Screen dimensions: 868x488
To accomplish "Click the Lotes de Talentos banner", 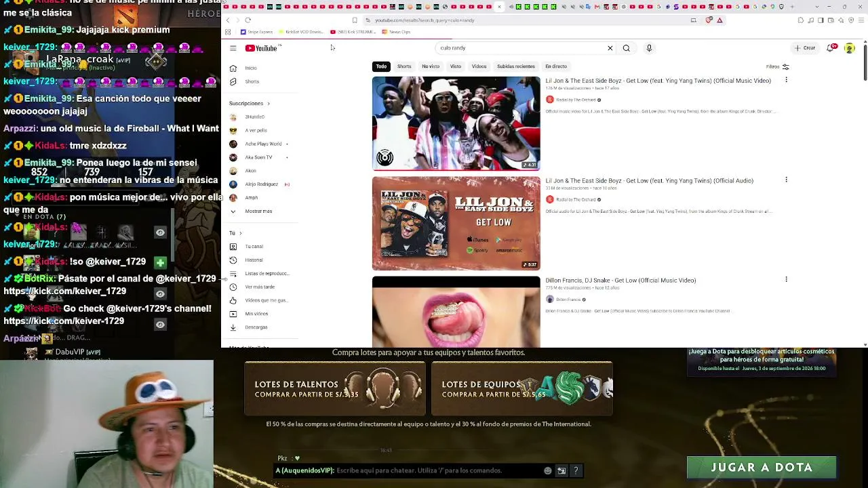I will point(335,388).
